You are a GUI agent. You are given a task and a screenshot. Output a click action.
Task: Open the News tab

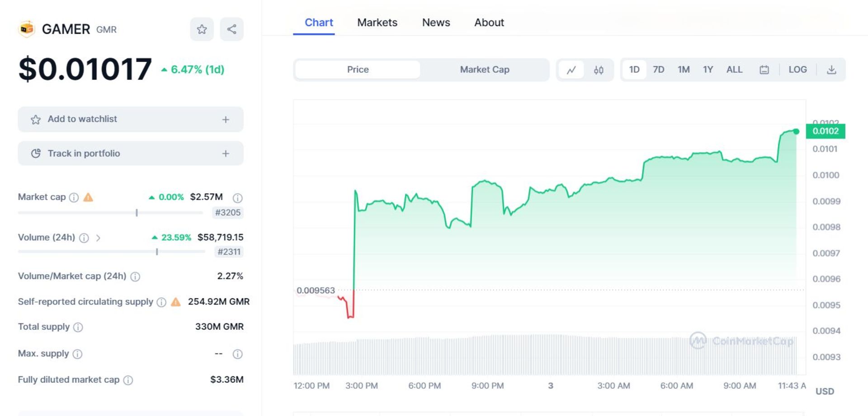pos(435,22)
